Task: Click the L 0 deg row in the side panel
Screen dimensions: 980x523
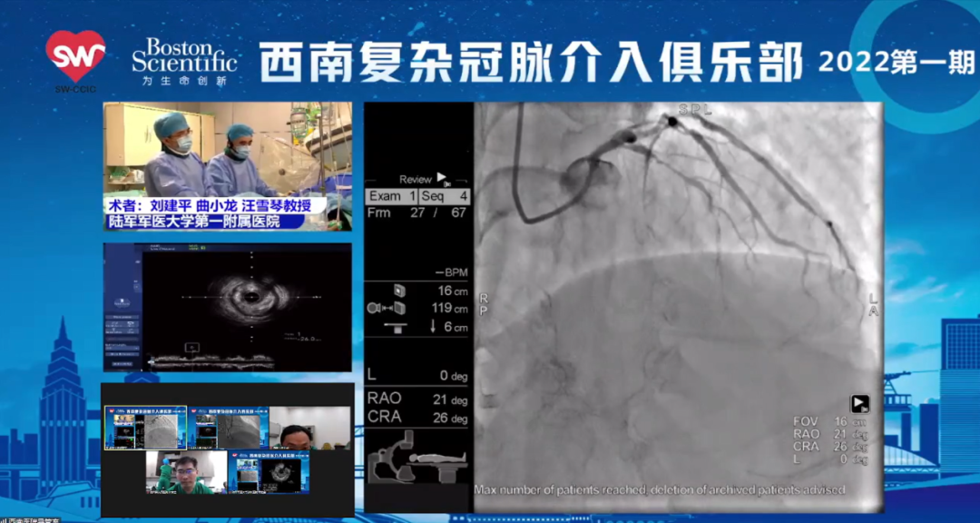Action: (x=416, y=377)
